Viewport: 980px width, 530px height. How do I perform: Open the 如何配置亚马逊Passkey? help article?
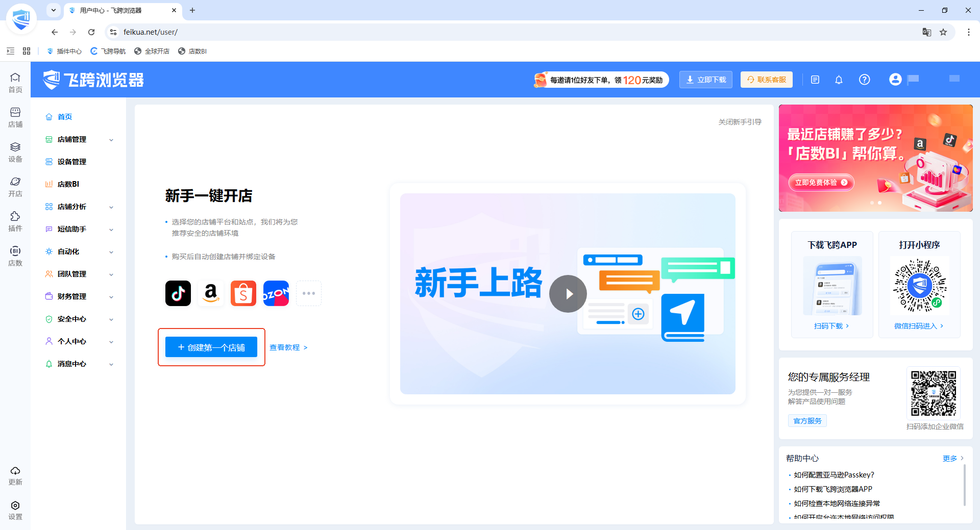click(834, 475)
